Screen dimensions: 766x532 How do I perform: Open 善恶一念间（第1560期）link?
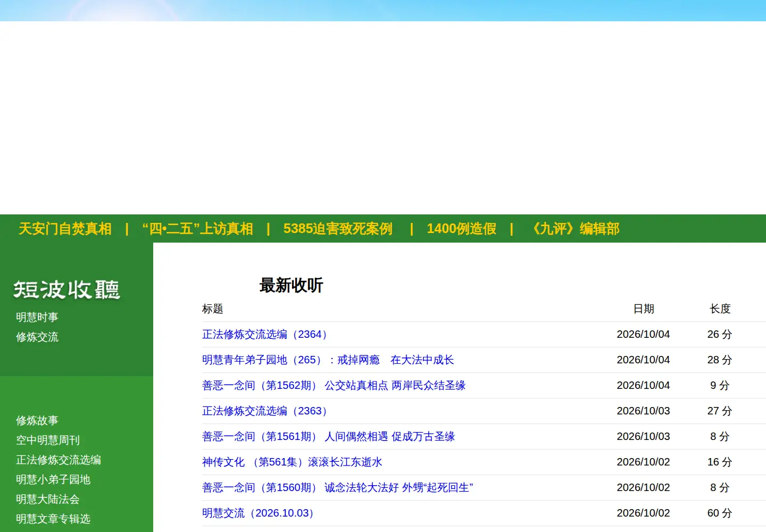tap(337, 487)
